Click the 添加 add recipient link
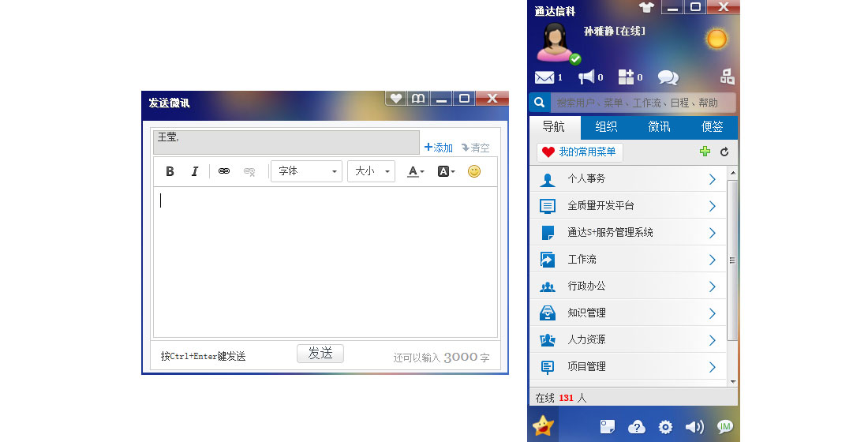 (439, 148)
